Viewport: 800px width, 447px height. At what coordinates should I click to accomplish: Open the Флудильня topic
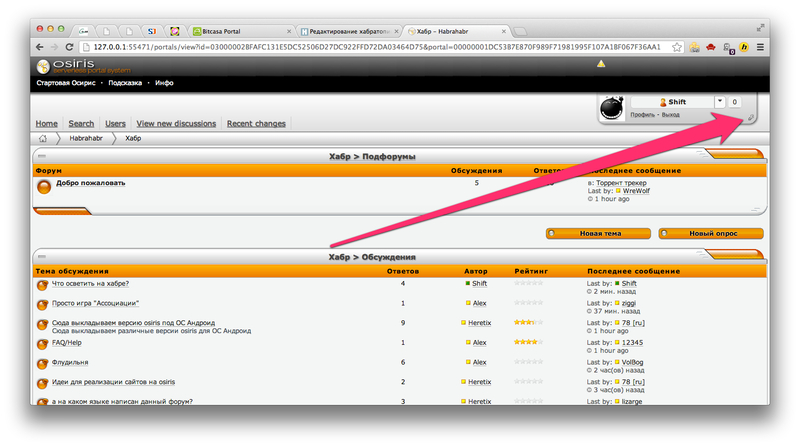(70, 362)
